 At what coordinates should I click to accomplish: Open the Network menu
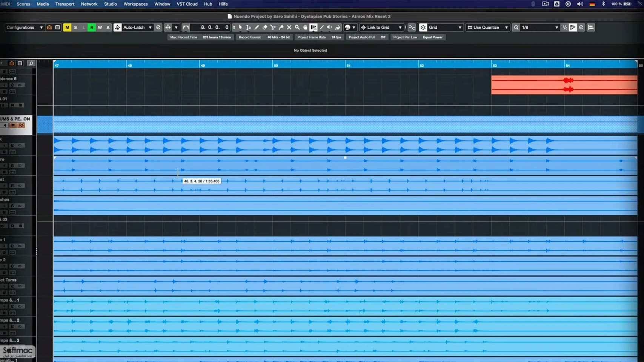pos(89,4)
